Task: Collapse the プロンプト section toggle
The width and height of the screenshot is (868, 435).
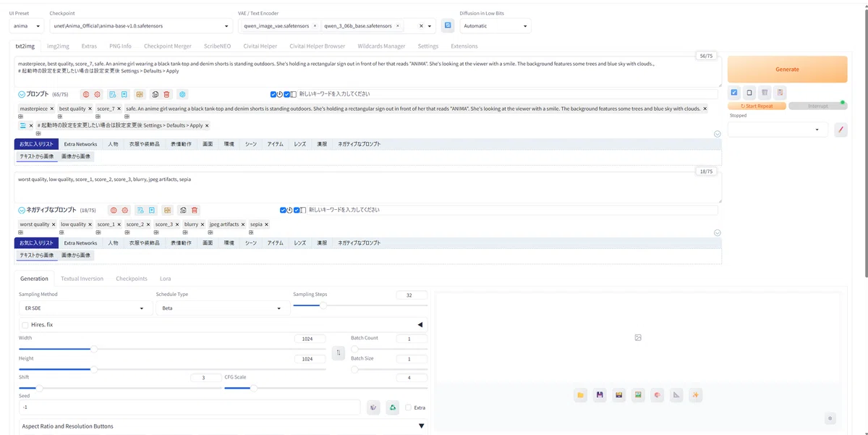Action: click(22, 94)
